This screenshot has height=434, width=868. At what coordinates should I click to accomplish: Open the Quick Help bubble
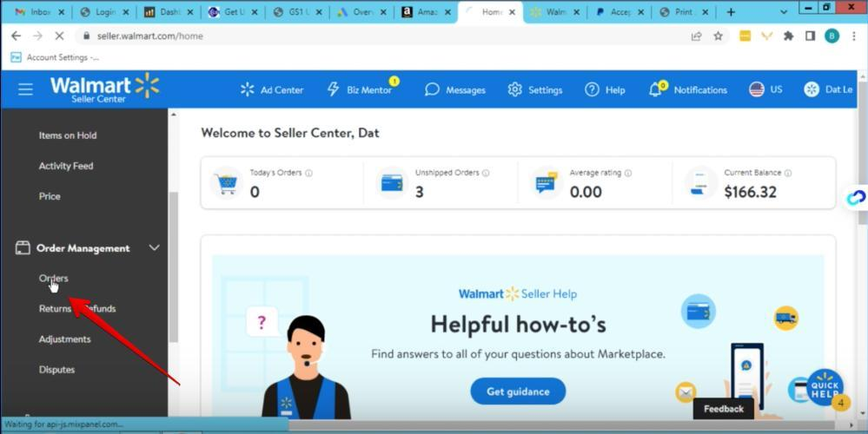pos(825,387)
